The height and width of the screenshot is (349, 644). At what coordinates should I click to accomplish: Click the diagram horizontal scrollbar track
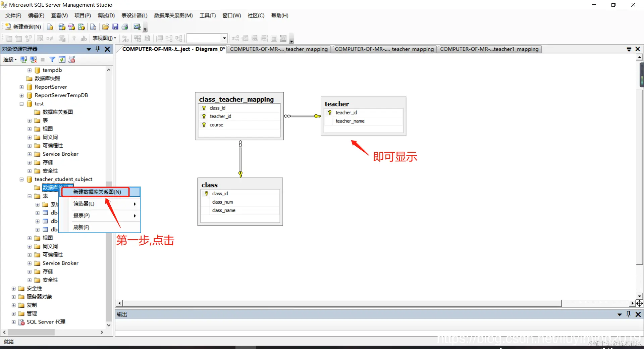[596, 303]
